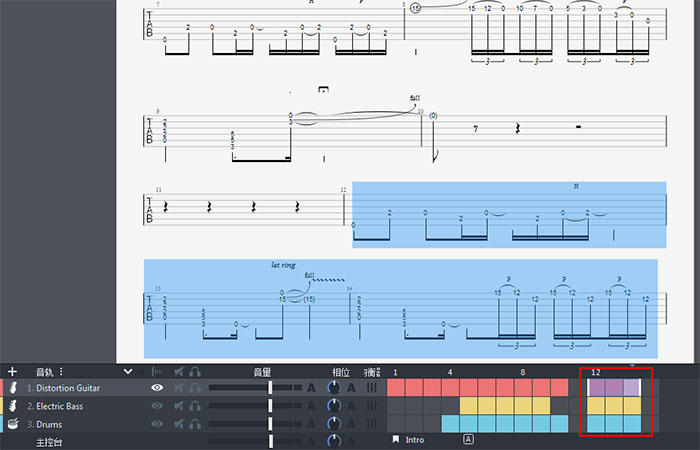Collapse the track panel with the chevron

coord(128,371)
